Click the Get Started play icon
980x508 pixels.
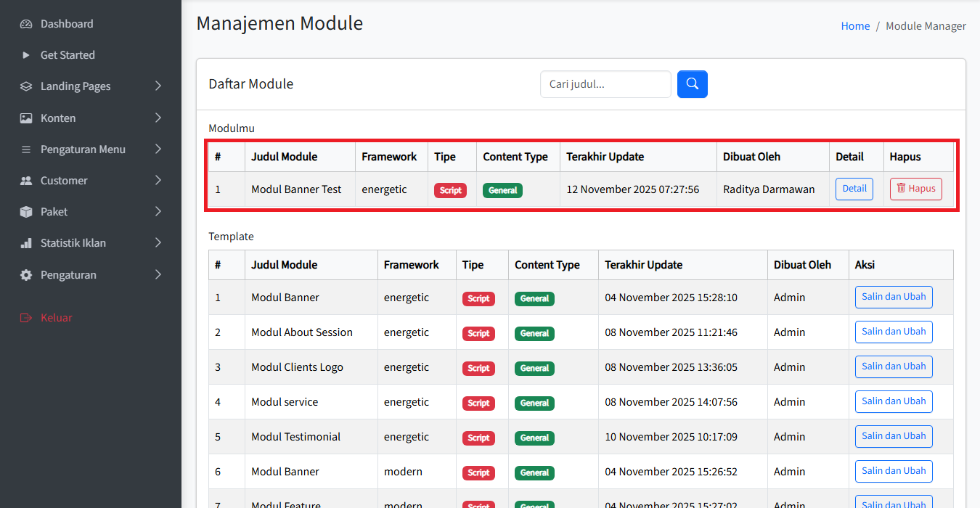click(x=26, y=55)
